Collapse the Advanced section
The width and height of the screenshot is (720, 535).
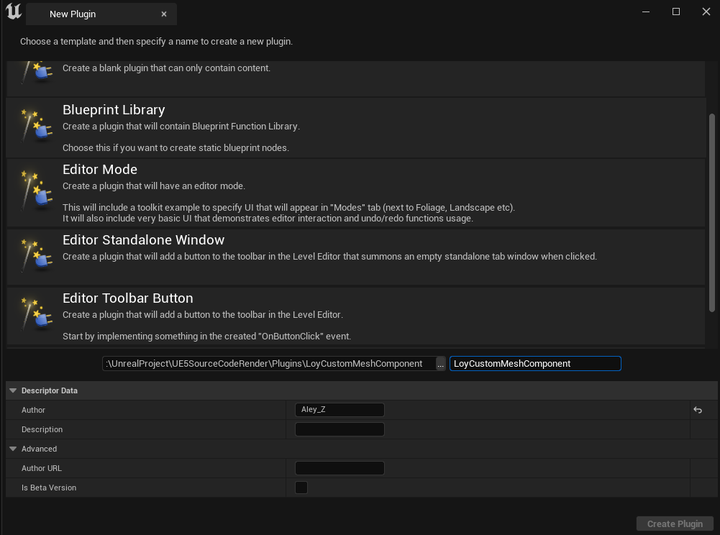pyautogui.click(x=13, y=449)
